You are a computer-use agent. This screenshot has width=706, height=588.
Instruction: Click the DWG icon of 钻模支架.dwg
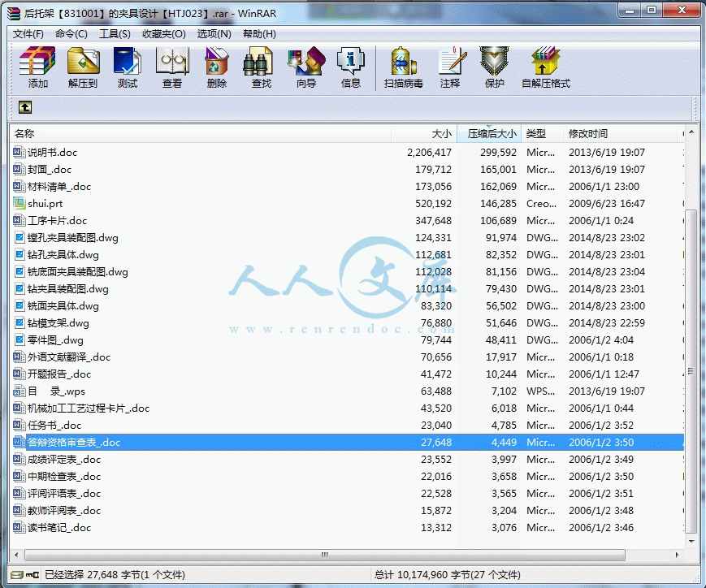19,322
